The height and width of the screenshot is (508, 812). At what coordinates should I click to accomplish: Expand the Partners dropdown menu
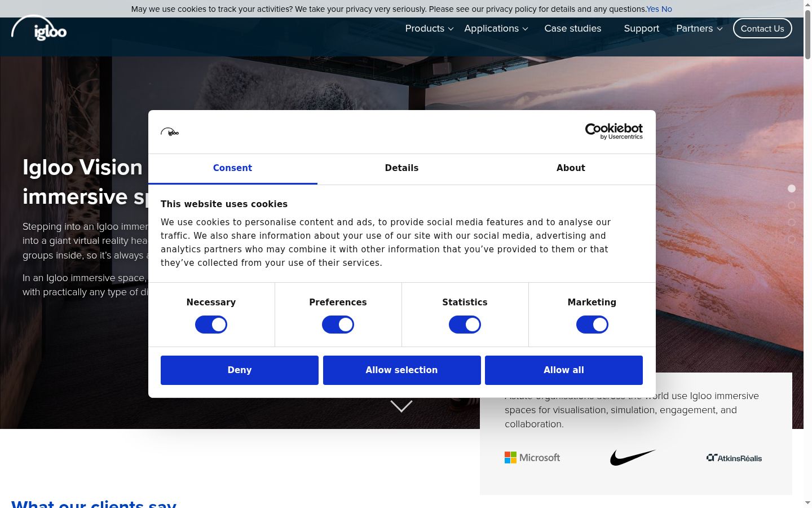tap(699, 28)
